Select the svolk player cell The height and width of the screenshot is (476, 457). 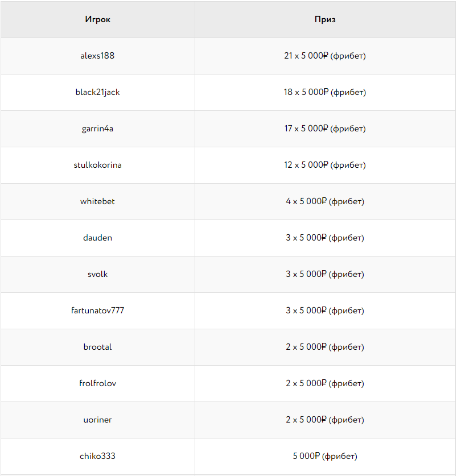[x=97, y=274]
